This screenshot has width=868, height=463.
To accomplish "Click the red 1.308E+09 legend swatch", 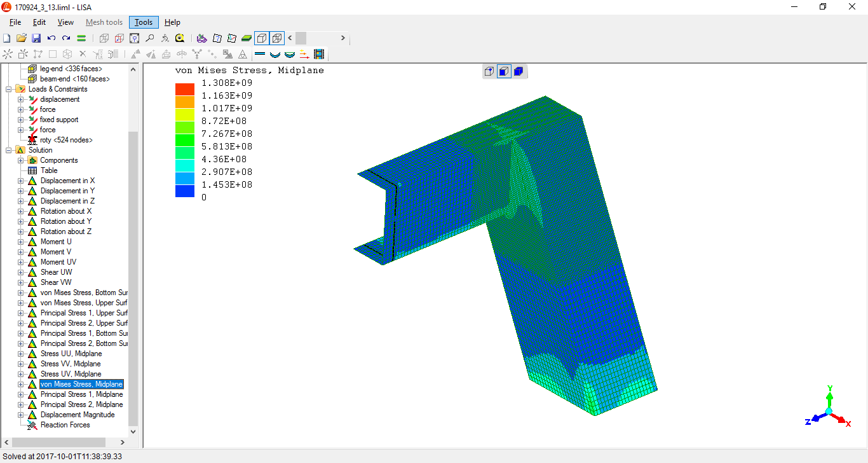I will point(185,89).
